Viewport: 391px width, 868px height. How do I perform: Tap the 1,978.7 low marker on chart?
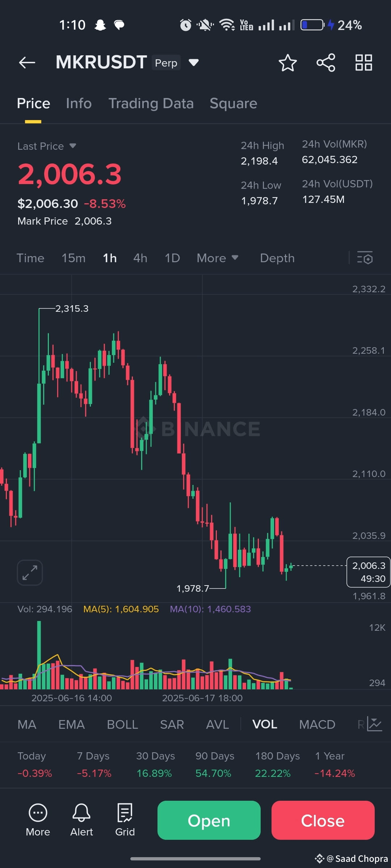pyautogui.click(x=193, y=588)
